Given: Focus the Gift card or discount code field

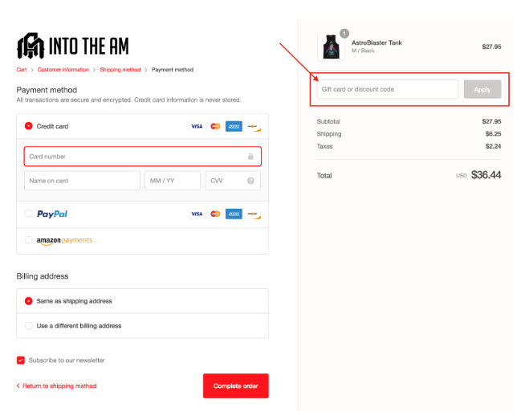Looking at the screenshot, I should point(387,89).
